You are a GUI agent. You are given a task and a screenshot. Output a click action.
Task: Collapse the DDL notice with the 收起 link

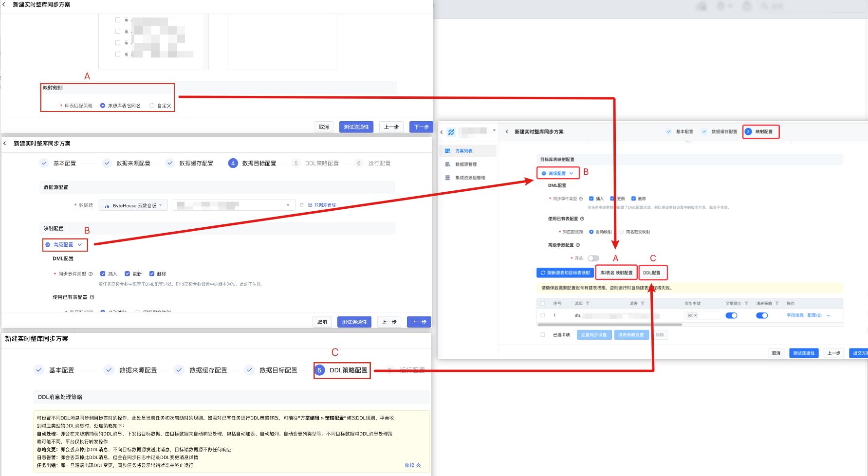pyautogui.click(x=413, y=465)
